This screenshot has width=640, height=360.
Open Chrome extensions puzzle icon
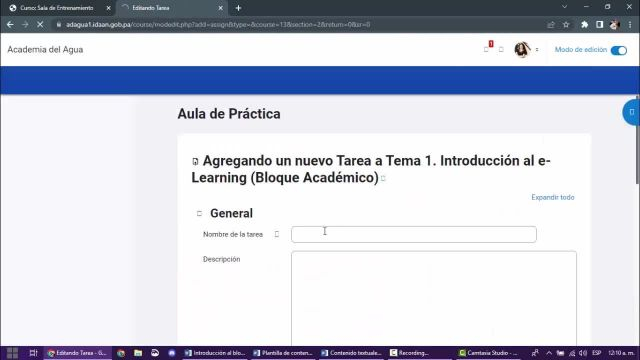(584, 24)
